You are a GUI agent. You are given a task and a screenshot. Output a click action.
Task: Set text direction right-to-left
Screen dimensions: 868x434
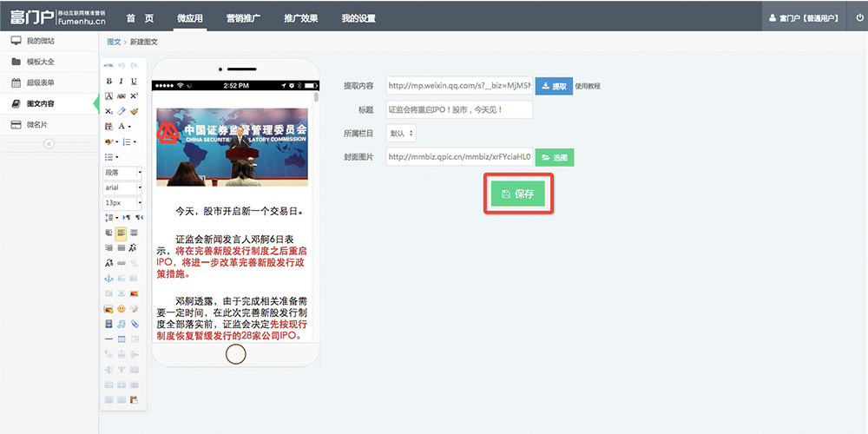(139, 218)
